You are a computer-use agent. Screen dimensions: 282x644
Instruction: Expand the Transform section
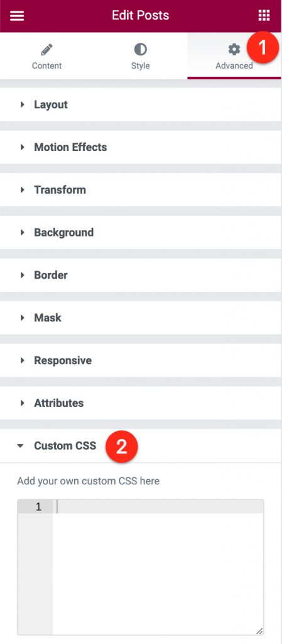(141, 190)
